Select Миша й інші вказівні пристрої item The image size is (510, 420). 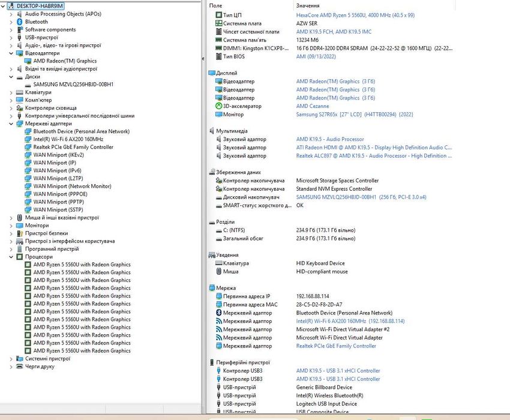[x=62, y=218]
